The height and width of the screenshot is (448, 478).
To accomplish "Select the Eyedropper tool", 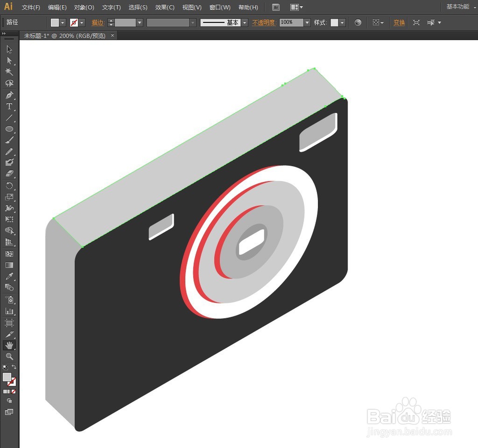I will click(9, 276).
